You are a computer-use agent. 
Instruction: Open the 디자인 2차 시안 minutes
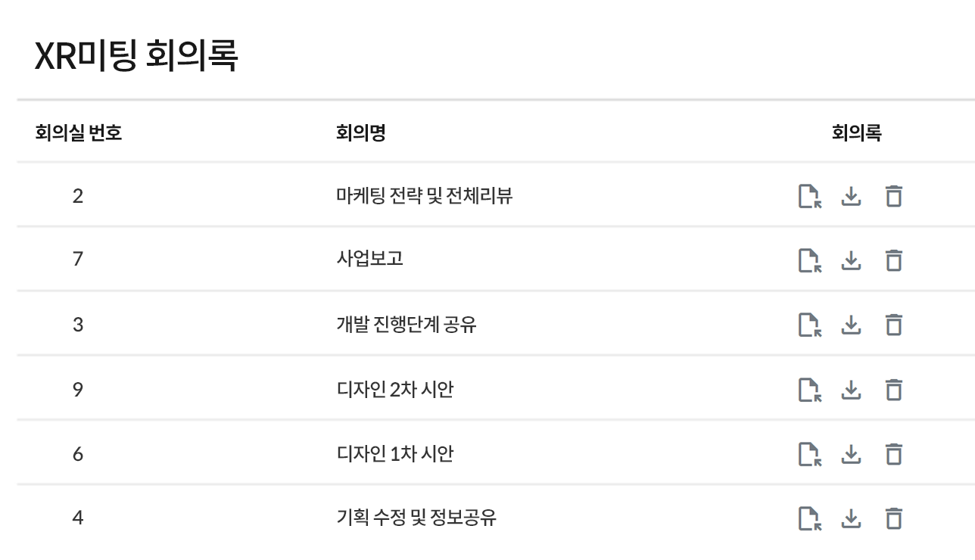(810, 390)
